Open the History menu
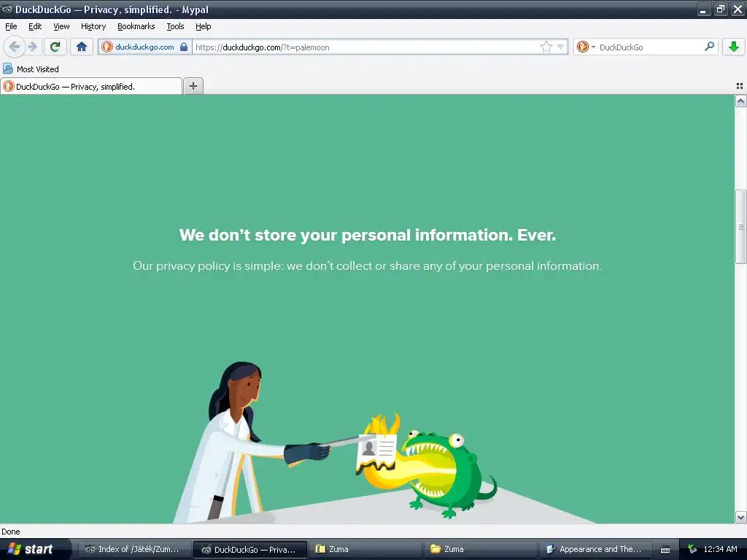Viewport: 747px width, 560px height. tap(93, 26)
